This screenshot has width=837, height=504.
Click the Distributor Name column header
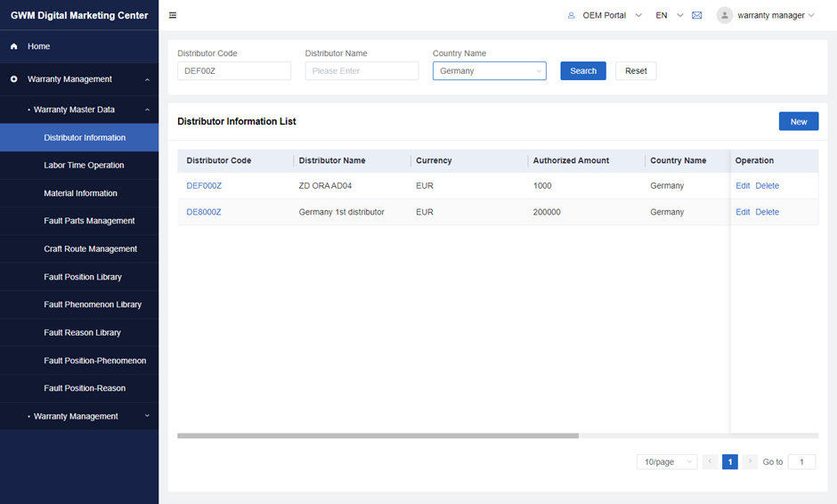[x=332, y=160]
